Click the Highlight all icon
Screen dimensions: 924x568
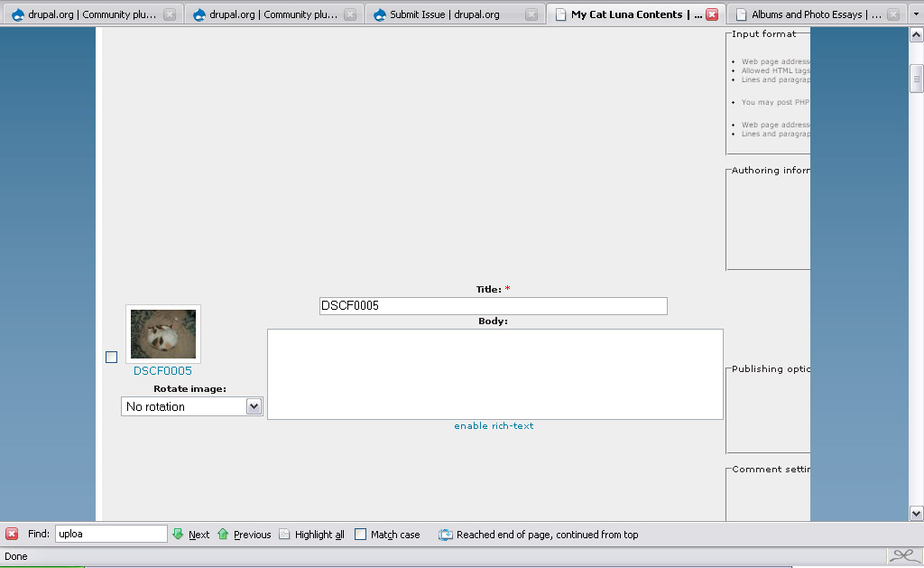284,534
